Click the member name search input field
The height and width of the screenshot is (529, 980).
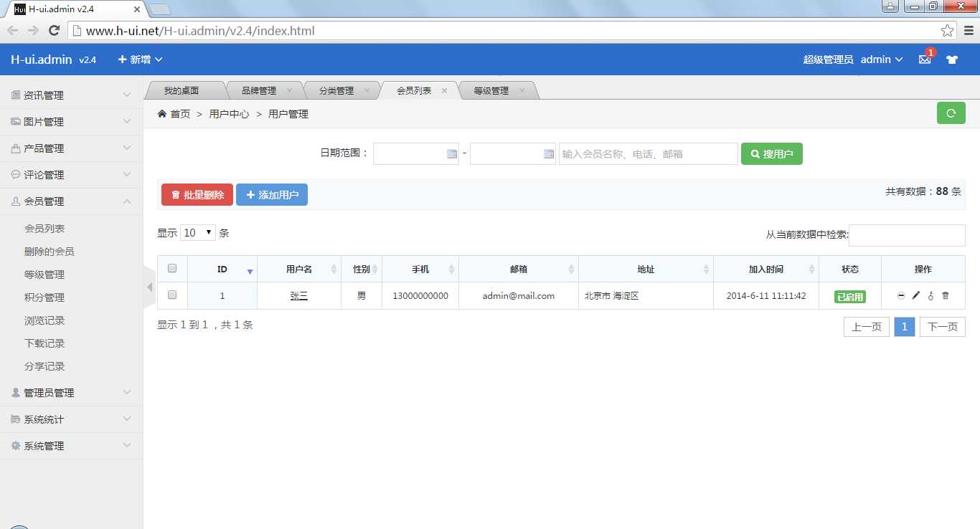click(x=649, y=153)
